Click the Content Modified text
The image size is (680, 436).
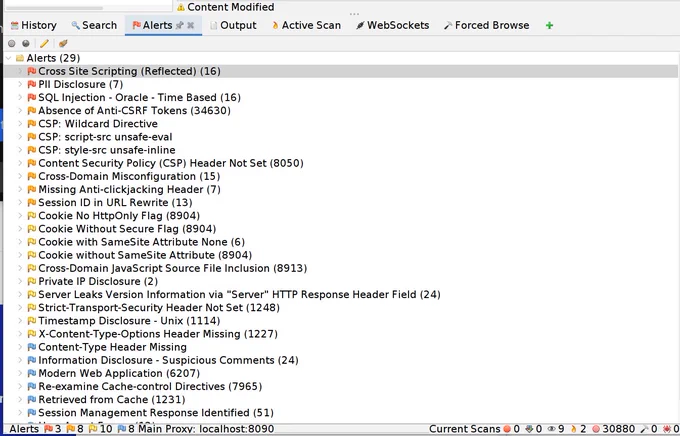tap(231, 7)
